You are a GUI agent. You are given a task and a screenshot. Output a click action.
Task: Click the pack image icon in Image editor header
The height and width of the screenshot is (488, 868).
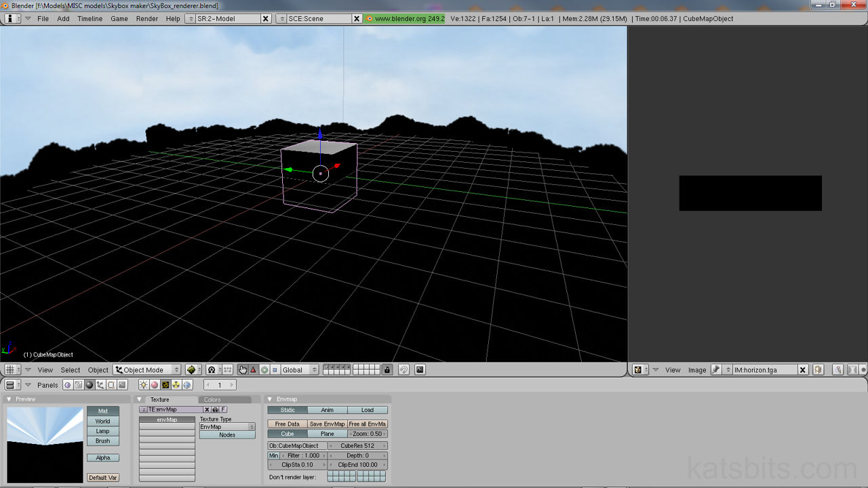pyautogui.click(x=818, y=369)
